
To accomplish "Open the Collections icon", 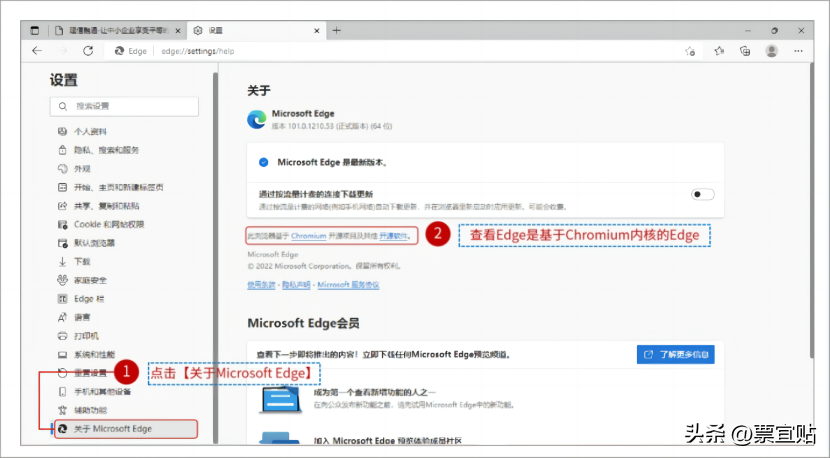I will click(745, 51).
